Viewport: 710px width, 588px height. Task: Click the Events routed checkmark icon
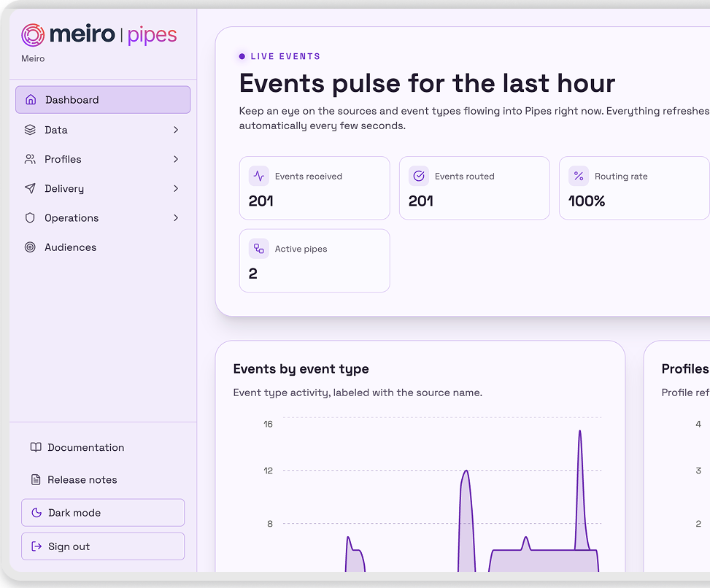[x=419, y=176]
